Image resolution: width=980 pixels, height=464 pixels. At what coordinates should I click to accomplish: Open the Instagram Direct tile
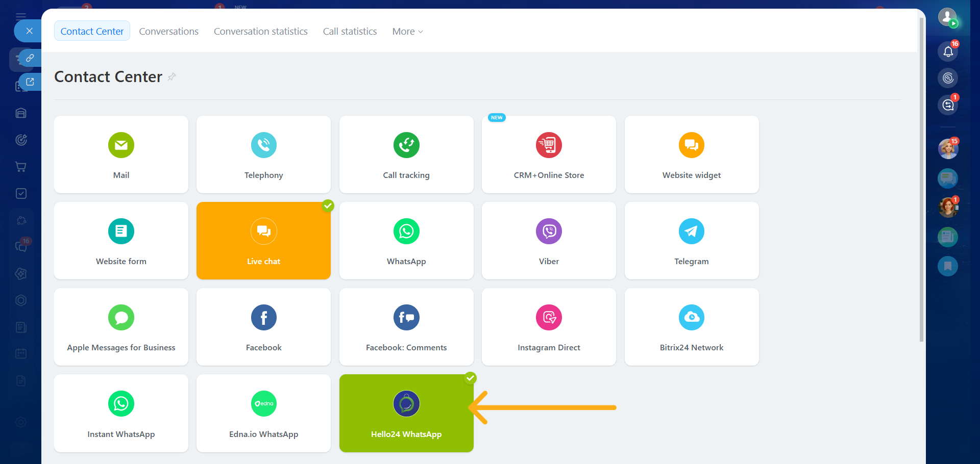coord(549,327)
